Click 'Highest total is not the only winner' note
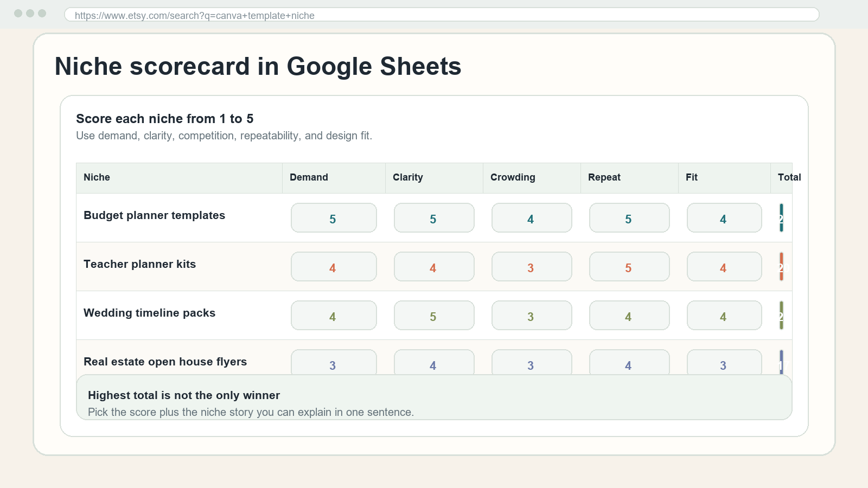 click(184, 395)
